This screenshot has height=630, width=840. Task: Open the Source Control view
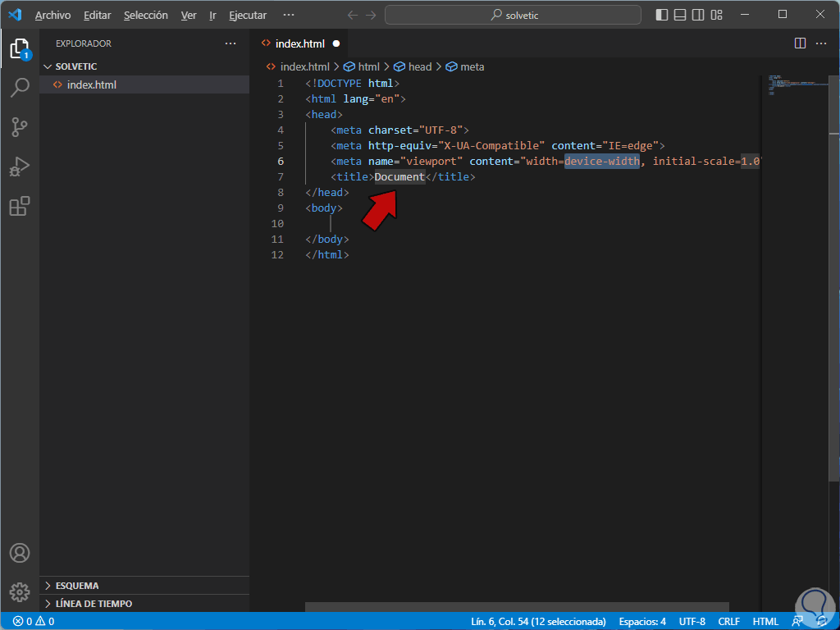point(19,126)
